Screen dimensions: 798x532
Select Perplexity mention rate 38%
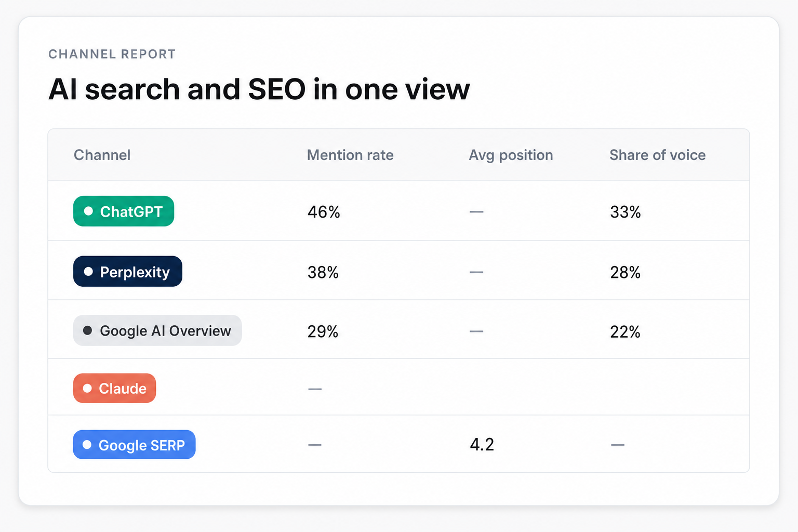click(323, 272)
